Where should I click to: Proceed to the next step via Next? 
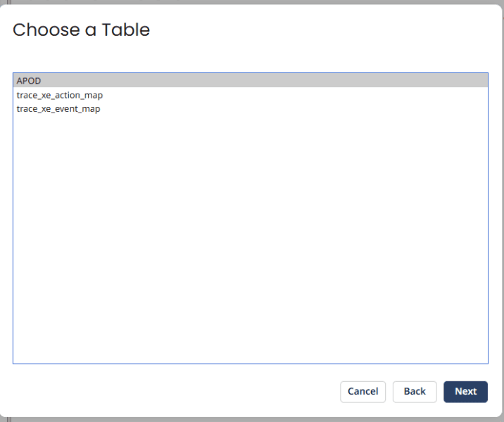pos(465,392)
